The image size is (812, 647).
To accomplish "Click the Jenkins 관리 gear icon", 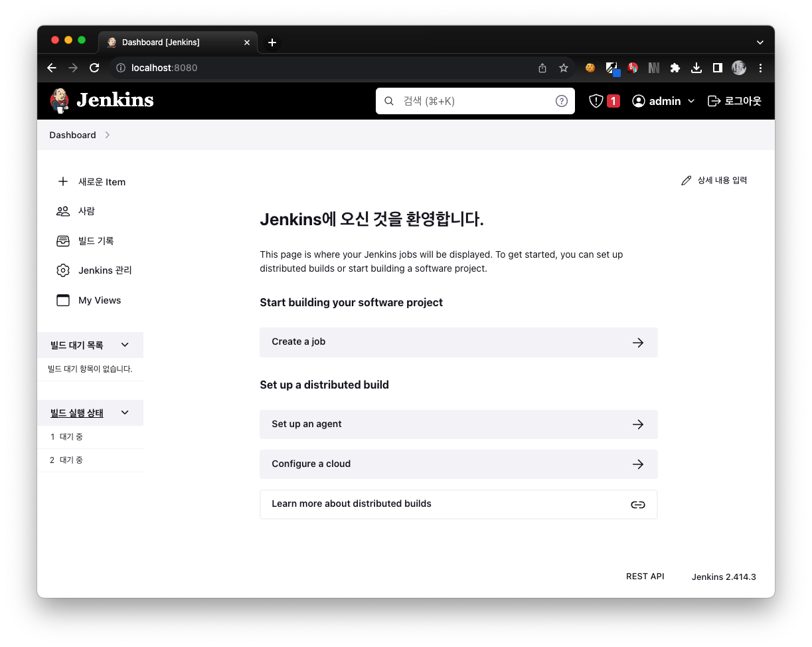I will [x=63, y=270].
